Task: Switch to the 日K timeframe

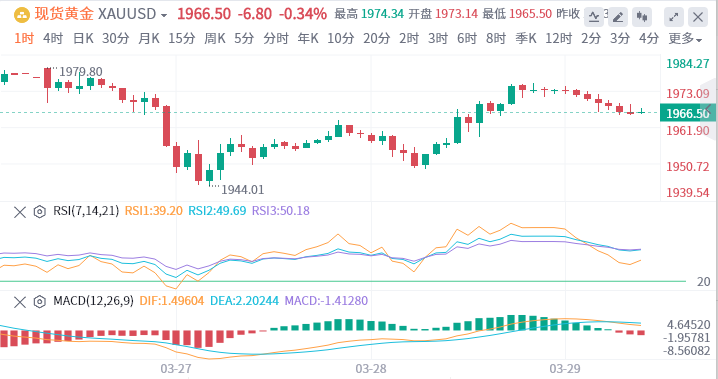Action: click(x=83, y=39)
